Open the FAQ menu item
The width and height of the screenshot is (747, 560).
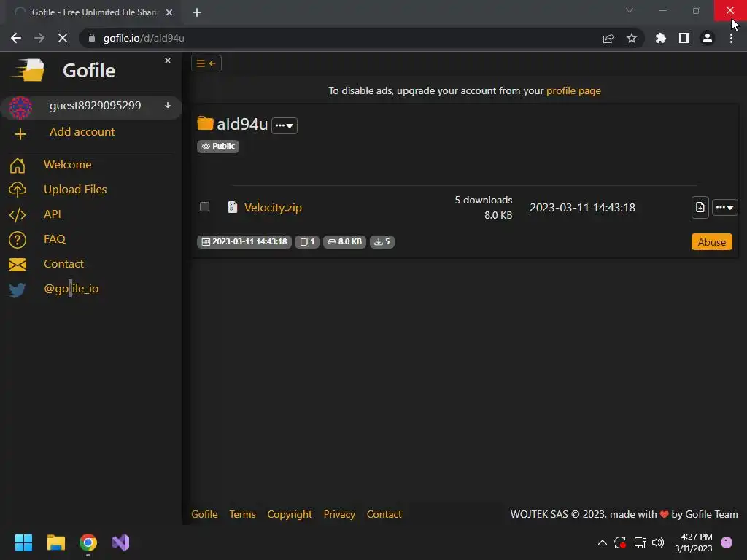coord(54,239)
